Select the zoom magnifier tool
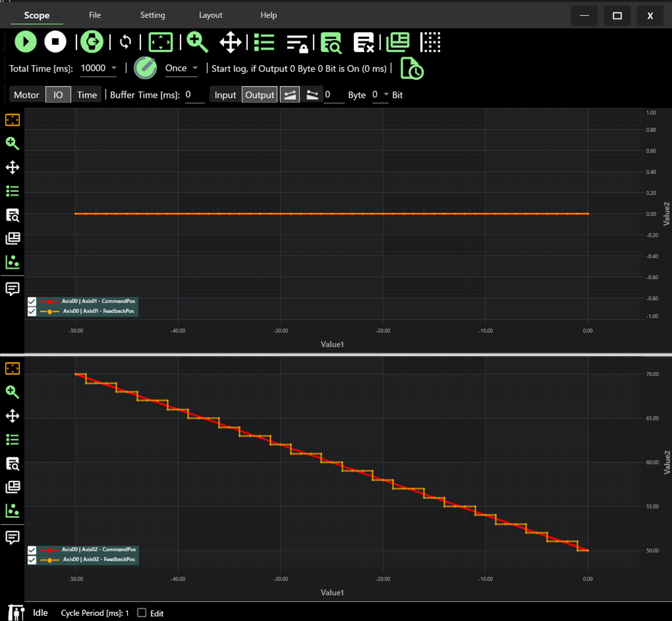Screen dimensions: 672x621 click(x=197, y=42)
